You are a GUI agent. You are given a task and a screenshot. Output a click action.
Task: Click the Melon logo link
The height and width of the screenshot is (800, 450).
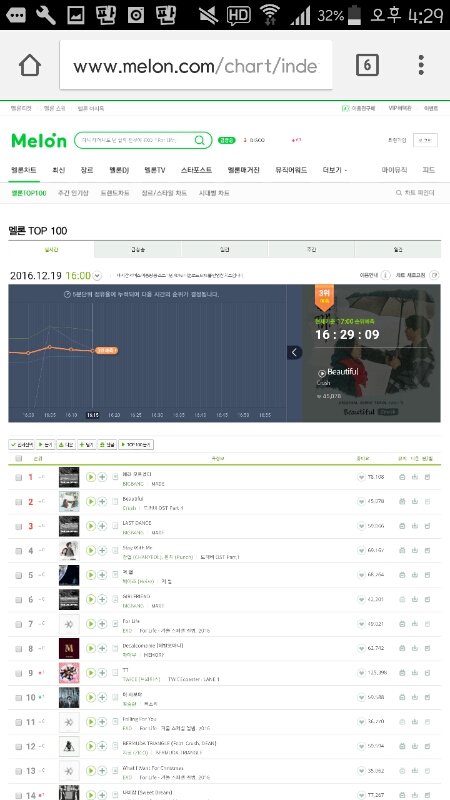click(x=39, y=140)
